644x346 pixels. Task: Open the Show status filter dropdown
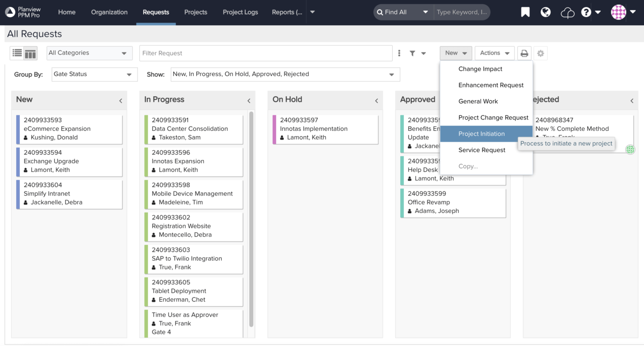(285, 74)
